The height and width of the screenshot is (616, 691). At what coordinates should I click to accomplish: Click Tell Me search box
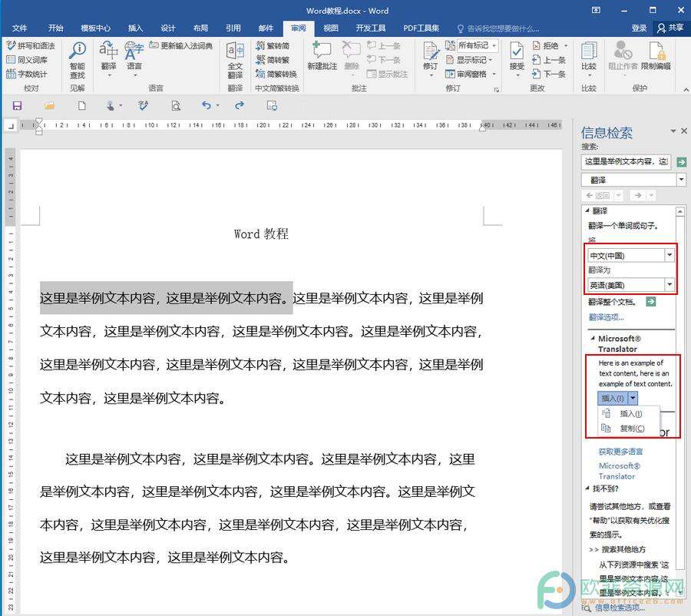coord(498,28)
